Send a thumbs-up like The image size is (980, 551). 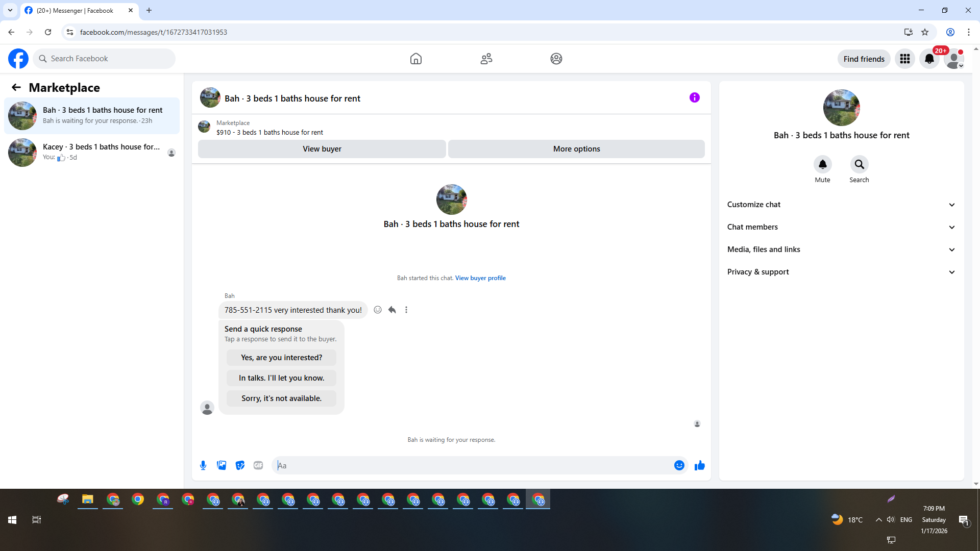click(x=700, y=465)
